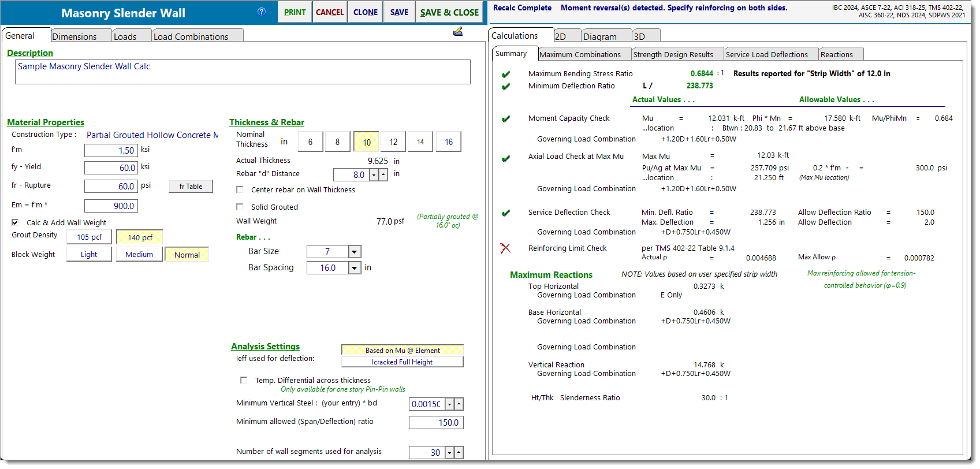Open the Bar Size dropdown
The image size is (980, 469).
click(355, 252)
